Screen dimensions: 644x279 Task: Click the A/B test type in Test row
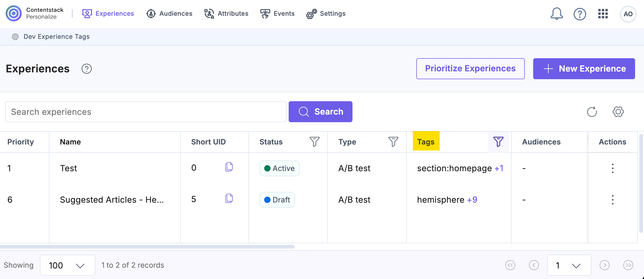coord(354,168)
